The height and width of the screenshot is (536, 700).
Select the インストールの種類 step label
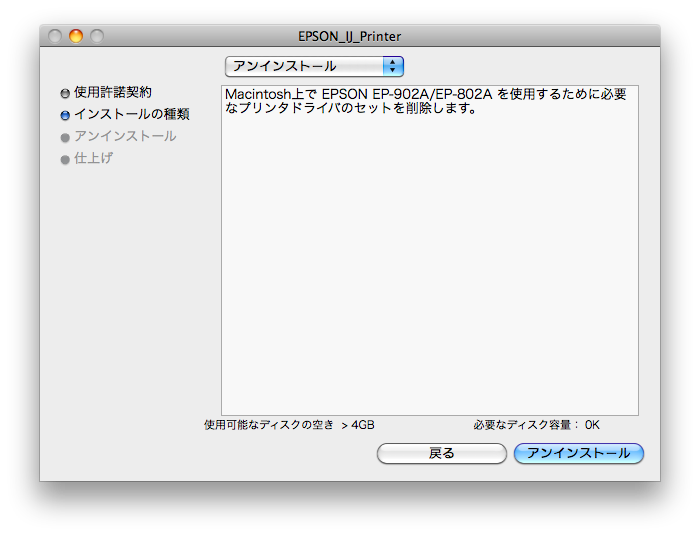(x=131, y=114)
